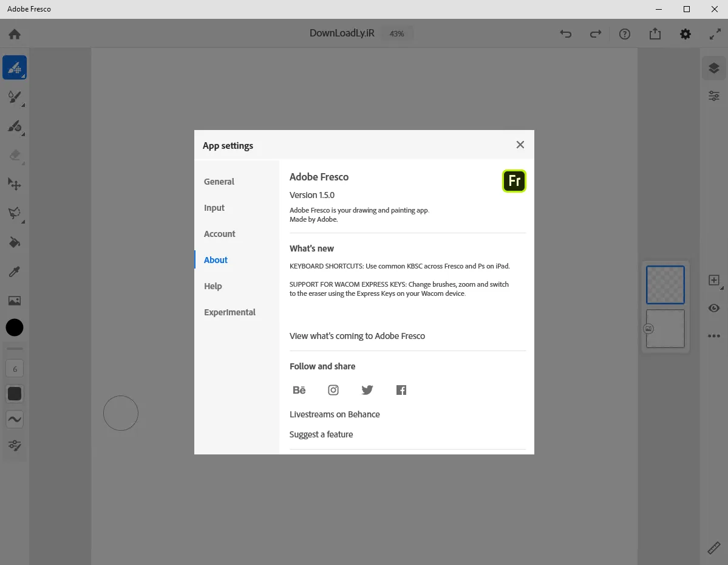Screen dimensions: 728x565
Task: Open the Instagram social icon
Action: pos(333,390)
